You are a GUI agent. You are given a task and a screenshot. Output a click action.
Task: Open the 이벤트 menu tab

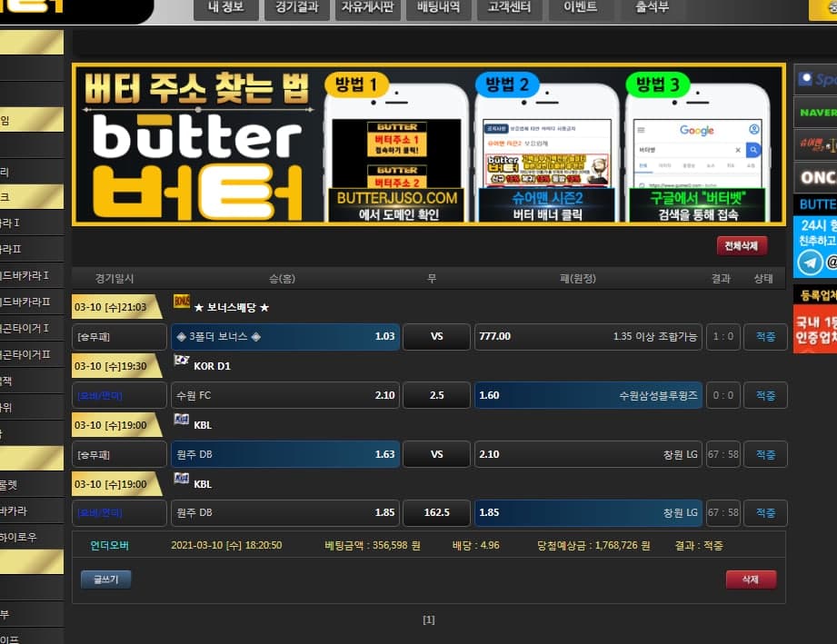[x=580, y=8]
